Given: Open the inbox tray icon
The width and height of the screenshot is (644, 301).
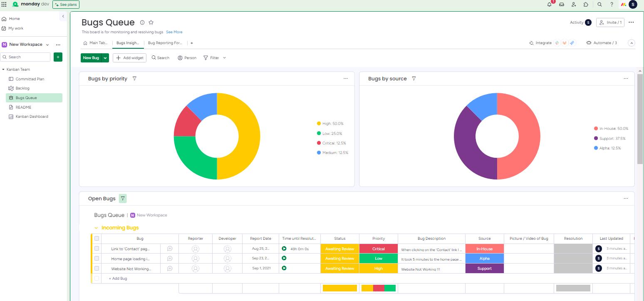Looking at the screenshot, I should 561,5.
